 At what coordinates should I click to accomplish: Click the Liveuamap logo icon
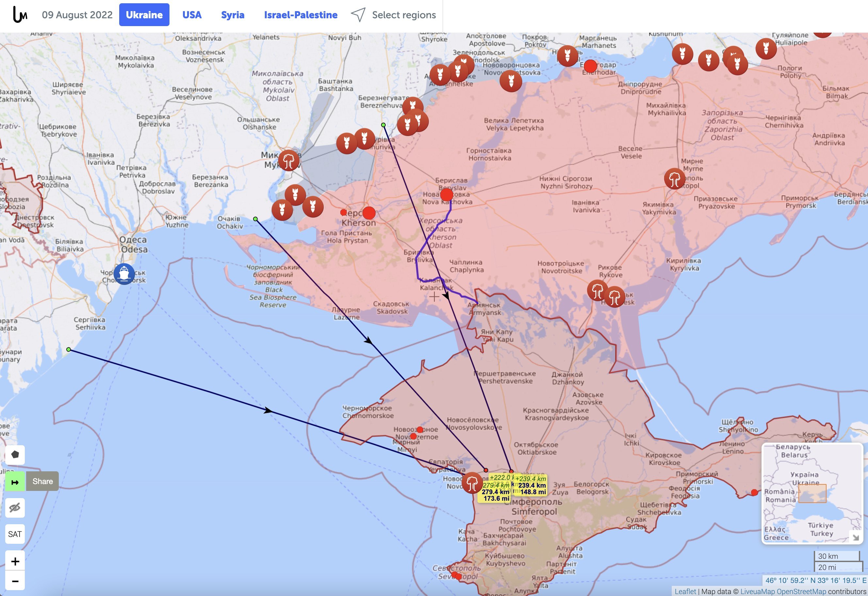pos(20,15)
